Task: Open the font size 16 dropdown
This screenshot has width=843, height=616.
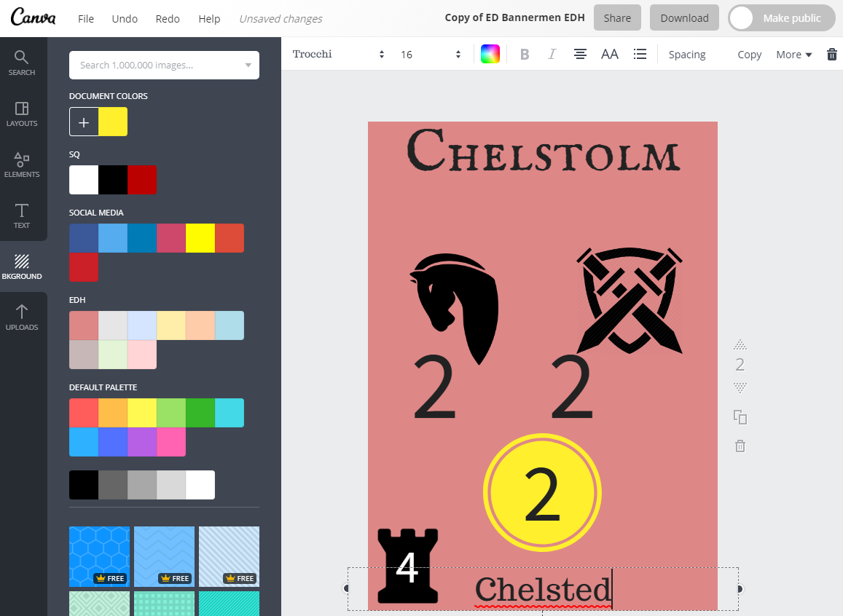Action: [430, 55]
